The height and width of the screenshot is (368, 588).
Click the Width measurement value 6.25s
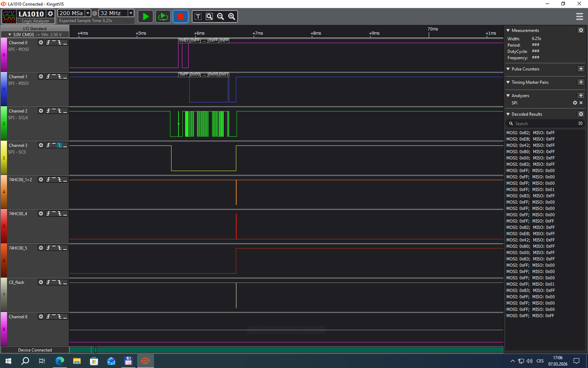tap(536, 39)
